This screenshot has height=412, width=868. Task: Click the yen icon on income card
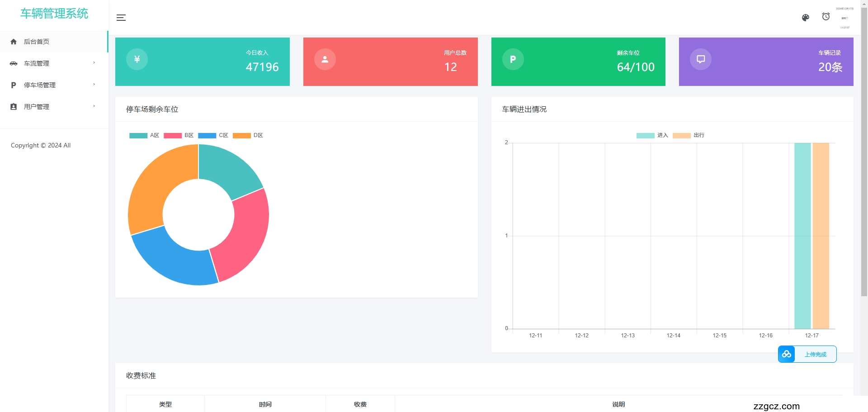pyautogui.click(x=137, y=59)
